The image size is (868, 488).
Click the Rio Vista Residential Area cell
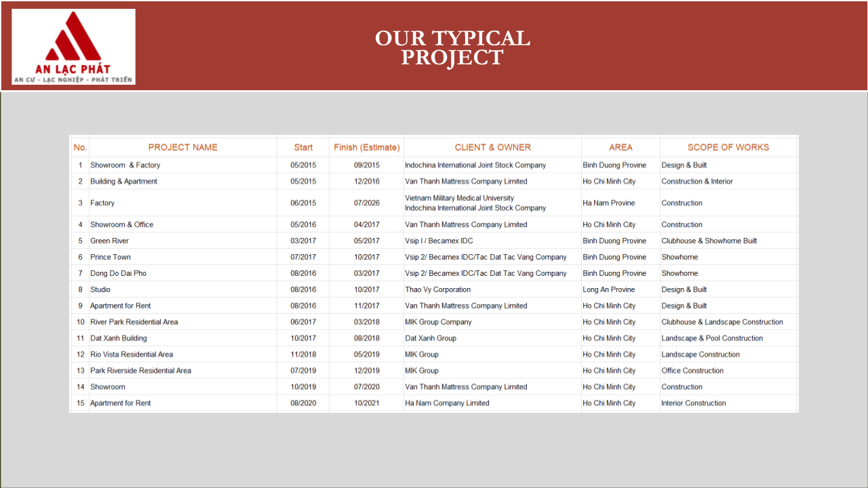pyautogui.click(x=132, y=354)
